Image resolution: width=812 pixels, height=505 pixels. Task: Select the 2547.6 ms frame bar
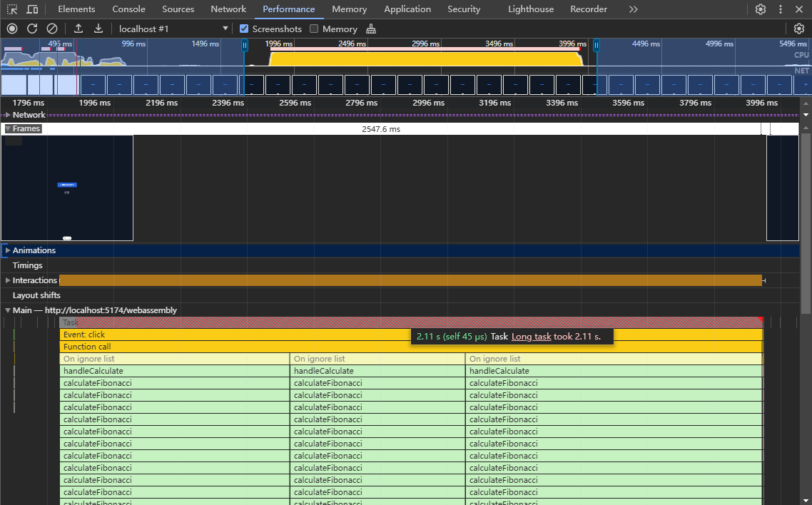pyautogui.click(x=380, y=129)
